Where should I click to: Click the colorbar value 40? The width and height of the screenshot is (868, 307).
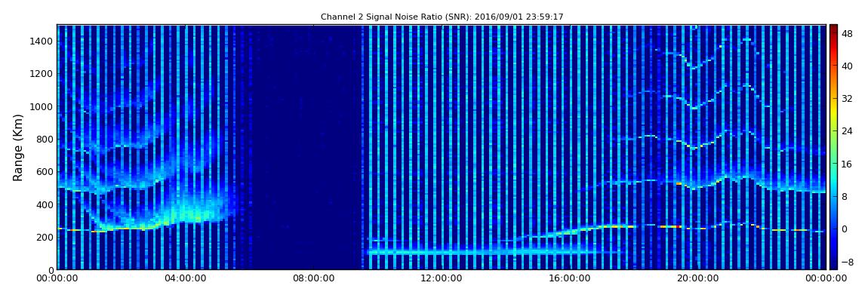(x=847, y=66)
